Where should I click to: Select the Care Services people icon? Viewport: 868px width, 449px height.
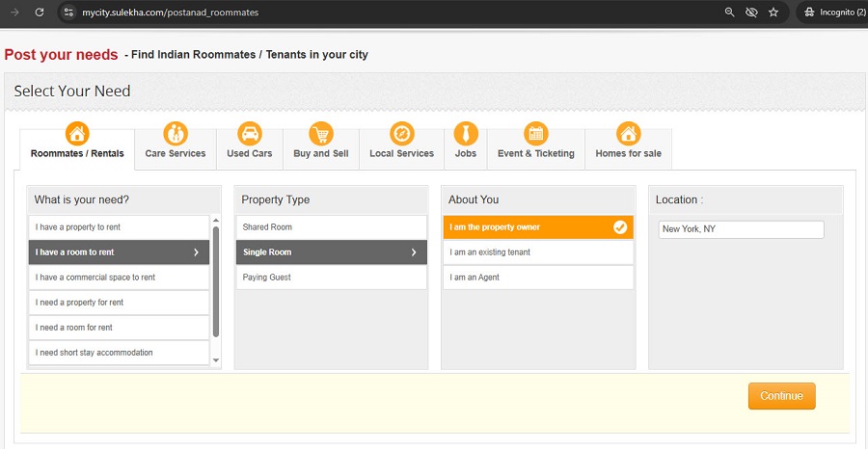tap(175, 133)
